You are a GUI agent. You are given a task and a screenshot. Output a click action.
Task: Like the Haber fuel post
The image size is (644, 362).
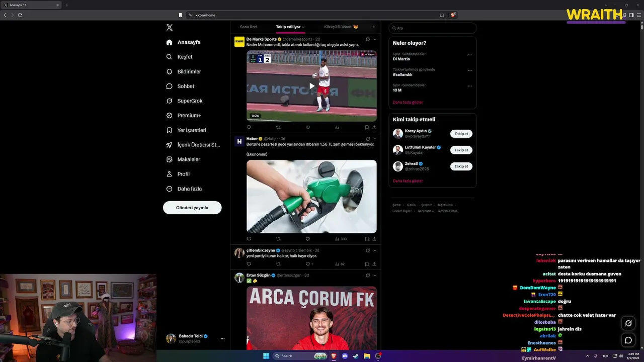pos(307,239)
